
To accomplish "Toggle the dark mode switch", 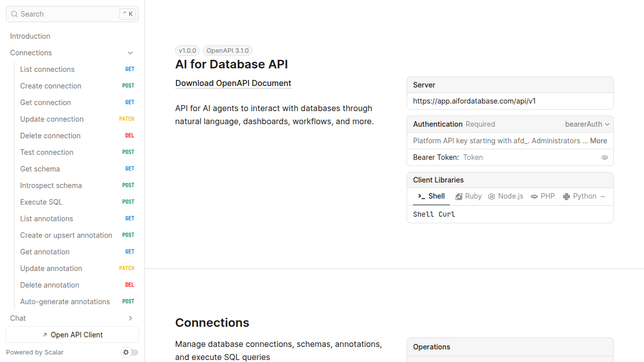I will click(x=130, y=352).
